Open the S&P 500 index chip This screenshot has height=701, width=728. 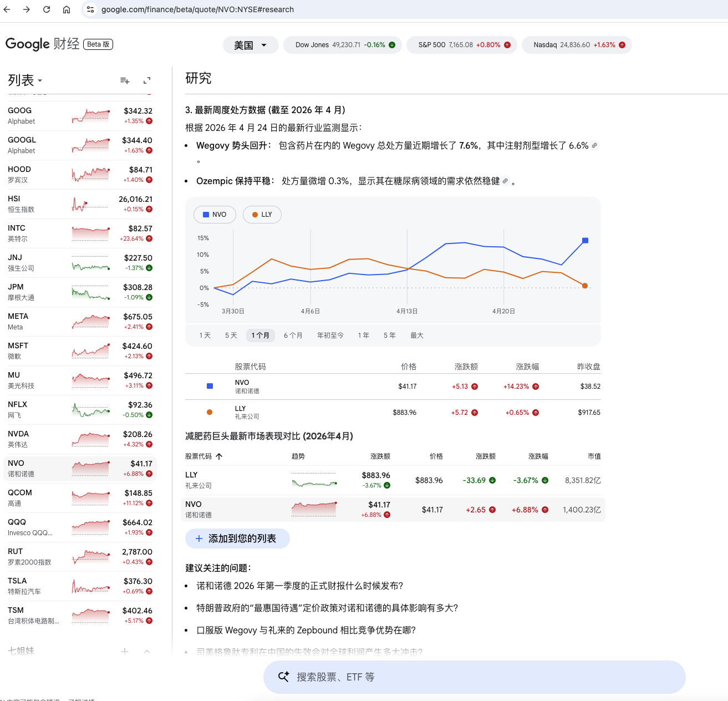click(461, 45)
